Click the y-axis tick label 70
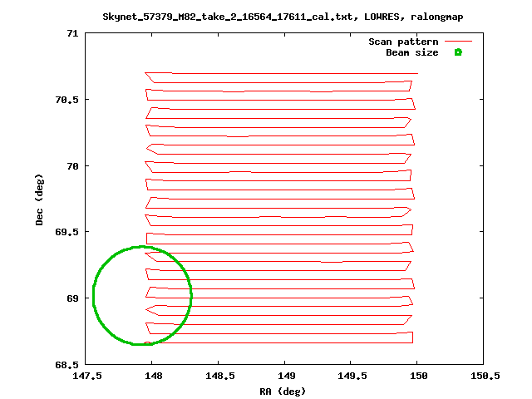Image resolution: width=532 pixels, height=399 pixels. tap(72, 166)
